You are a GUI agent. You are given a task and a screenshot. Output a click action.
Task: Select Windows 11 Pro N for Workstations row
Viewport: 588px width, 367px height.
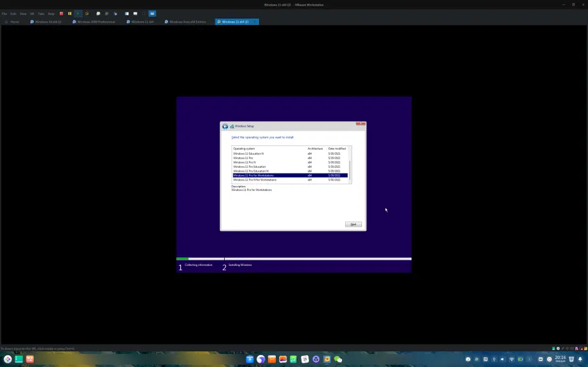click(x=290, y=180)
